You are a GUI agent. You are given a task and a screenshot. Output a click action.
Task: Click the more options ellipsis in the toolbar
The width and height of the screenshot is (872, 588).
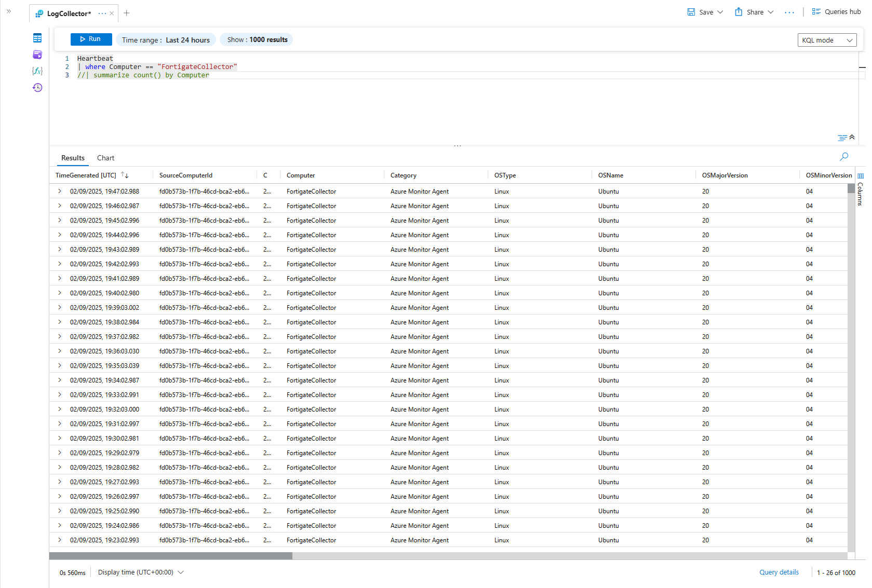[789, 12]
